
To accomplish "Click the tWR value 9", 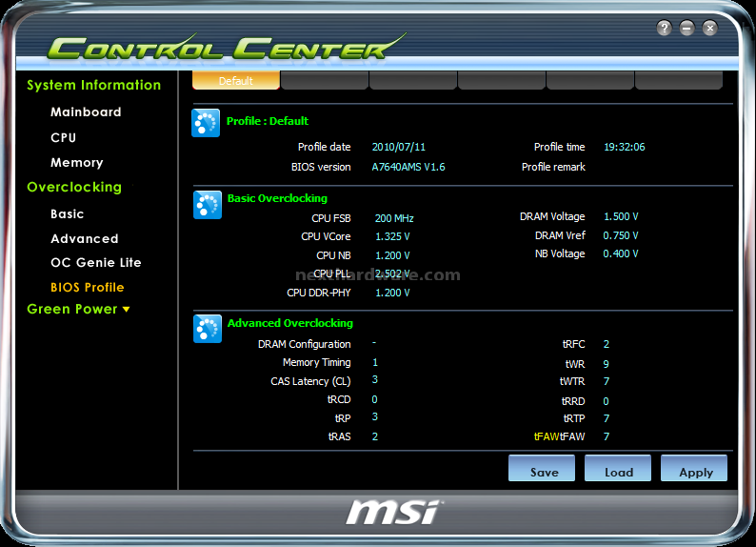I will point(607,364).
